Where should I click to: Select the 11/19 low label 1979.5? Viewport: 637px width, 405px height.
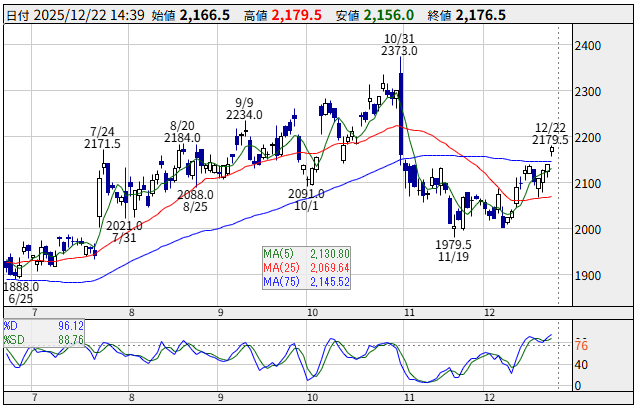pos(454,244)
